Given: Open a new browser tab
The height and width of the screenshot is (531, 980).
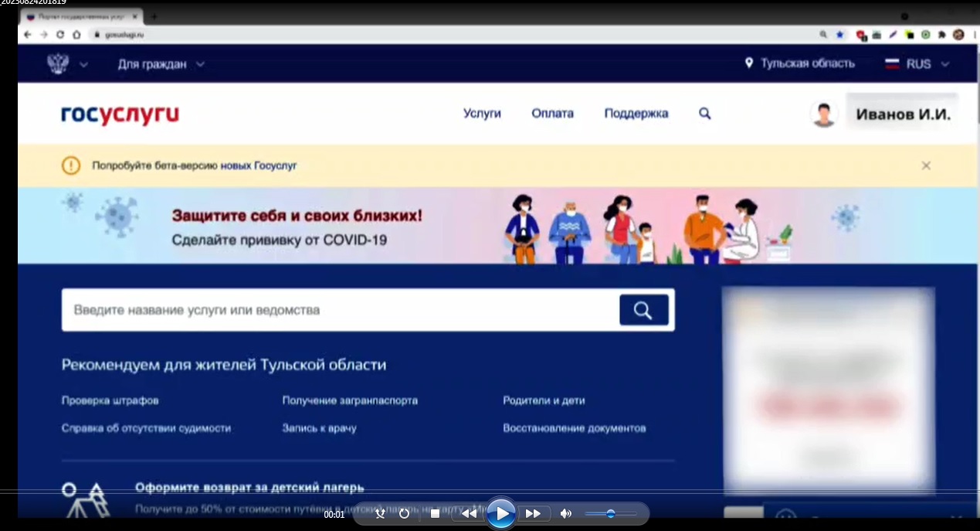Looking at the screenshot, I should click(x=154, y=16).
